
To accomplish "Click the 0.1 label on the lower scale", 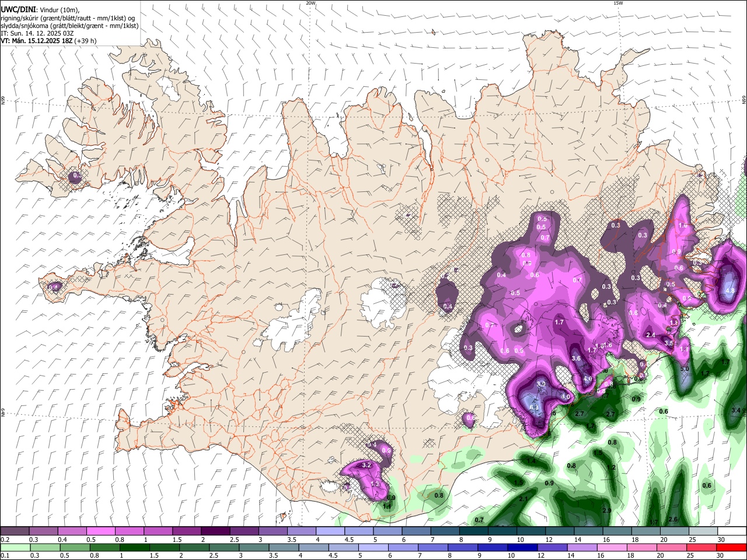I will [x=5, y=556].
